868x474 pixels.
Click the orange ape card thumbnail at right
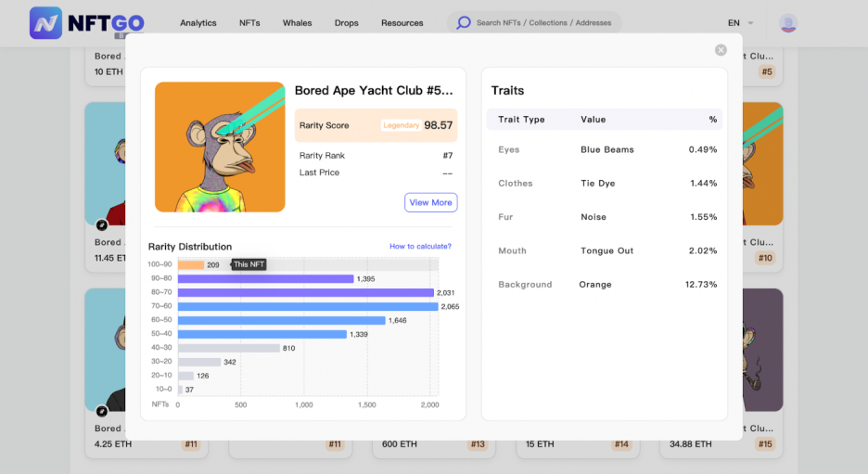click(763, 163)
